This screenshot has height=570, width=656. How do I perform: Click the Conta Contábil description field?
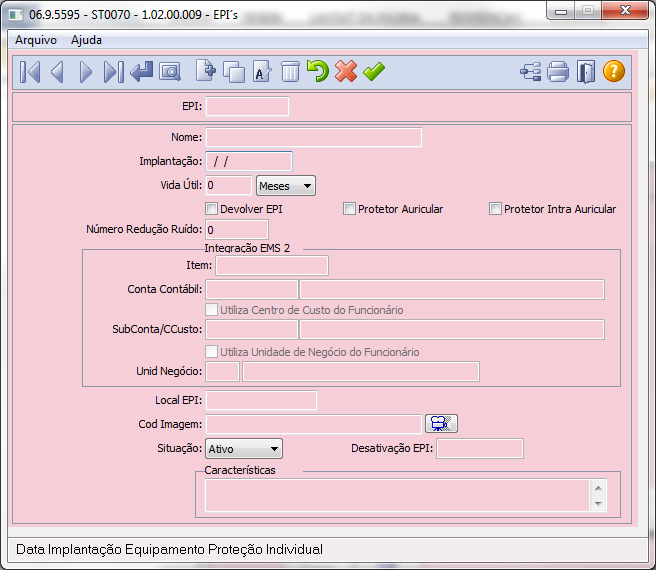(452, 290)
